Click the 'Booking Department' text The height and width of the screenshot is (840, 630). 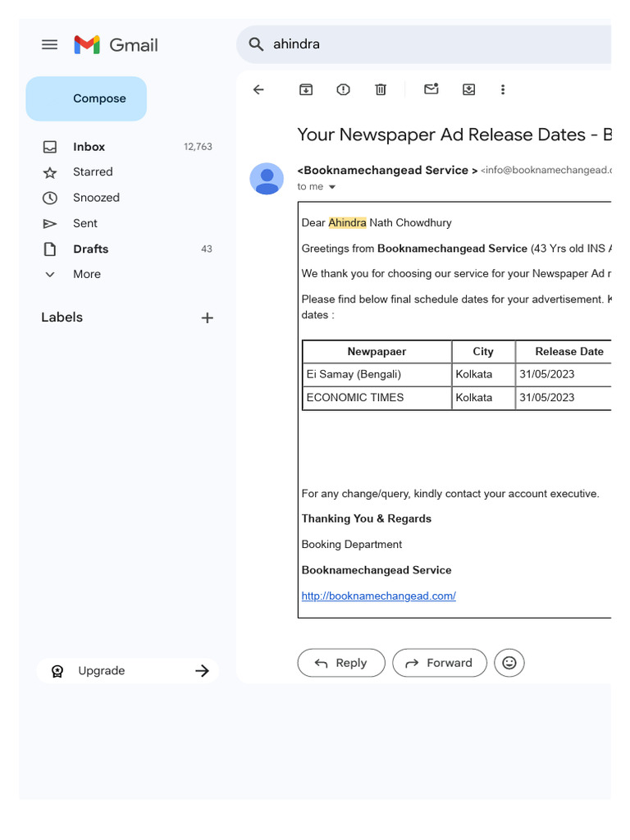pos(352,545)
